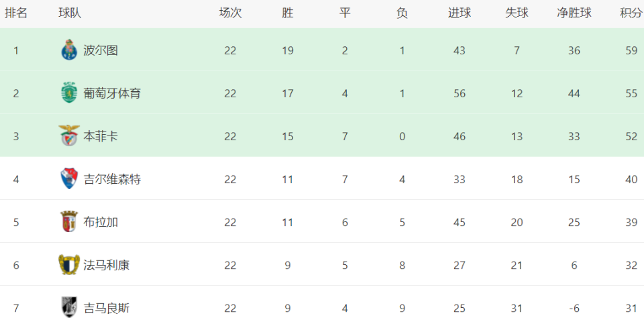
Task: Sort table by 积分 column header
Action: tap(631, 13)
